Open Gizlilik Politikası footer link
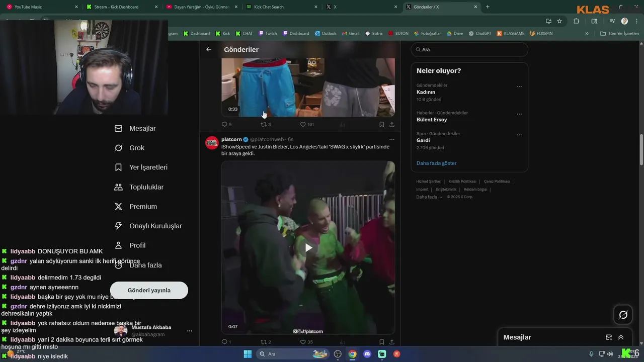The height and width of the screenshot is (362, 644). pyautogui.click(x=462, y=182)
